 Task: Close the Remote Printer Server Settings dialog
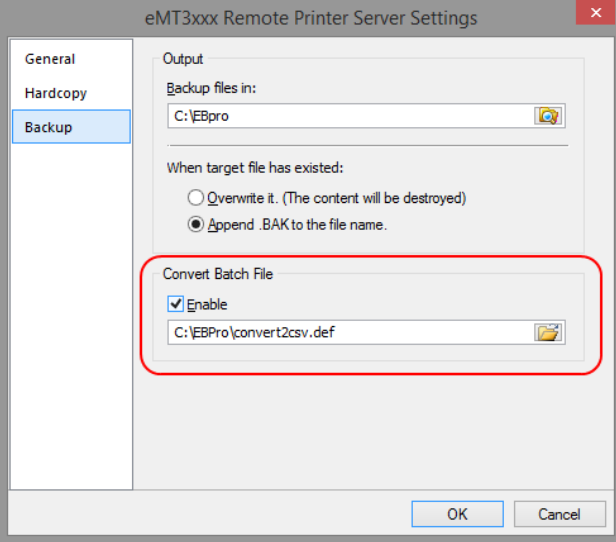(596, 13)
